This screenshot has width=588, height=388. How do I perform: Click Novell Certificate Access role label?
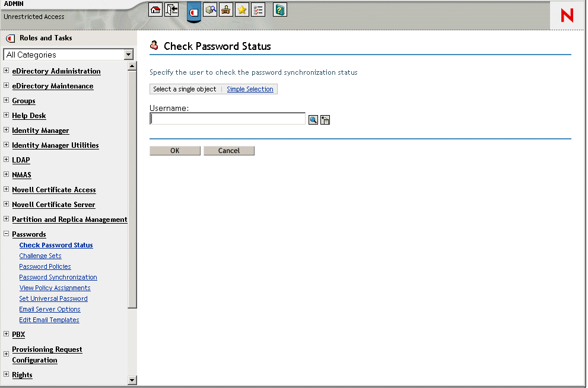54,190
